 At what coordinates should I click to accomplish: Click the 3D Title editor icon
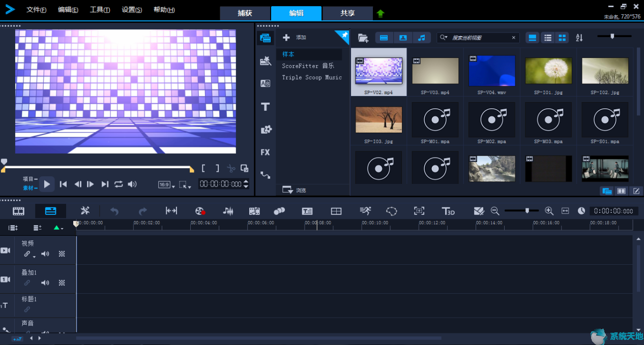(448, 211)
